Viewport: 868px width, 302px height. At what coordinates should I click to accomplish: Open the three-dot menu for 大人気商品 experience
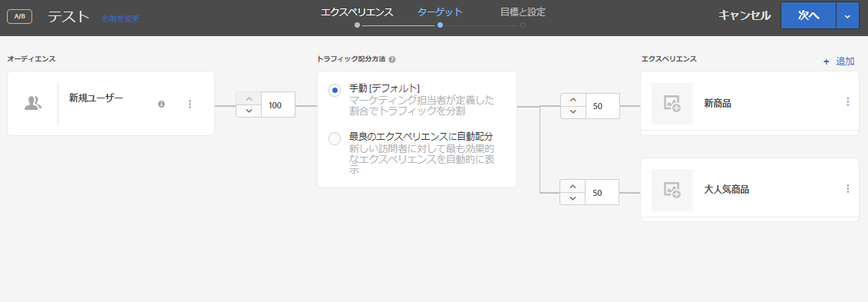pyautogui.click(x=847, y=189)
